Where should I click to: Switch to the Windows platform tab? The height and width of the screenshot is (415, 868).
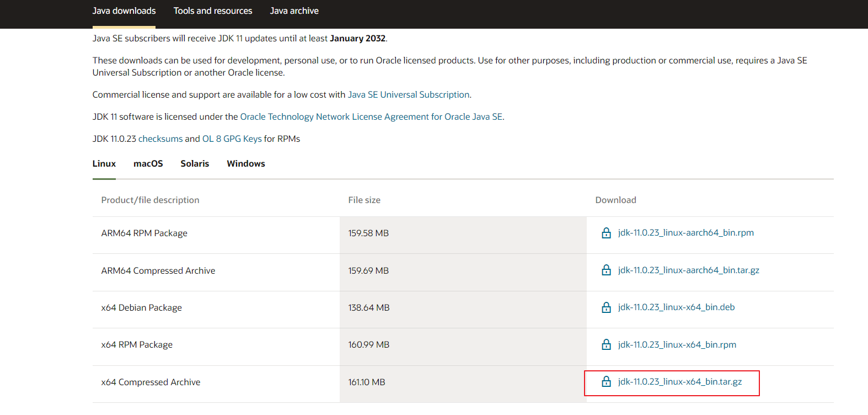coord(246,163)
